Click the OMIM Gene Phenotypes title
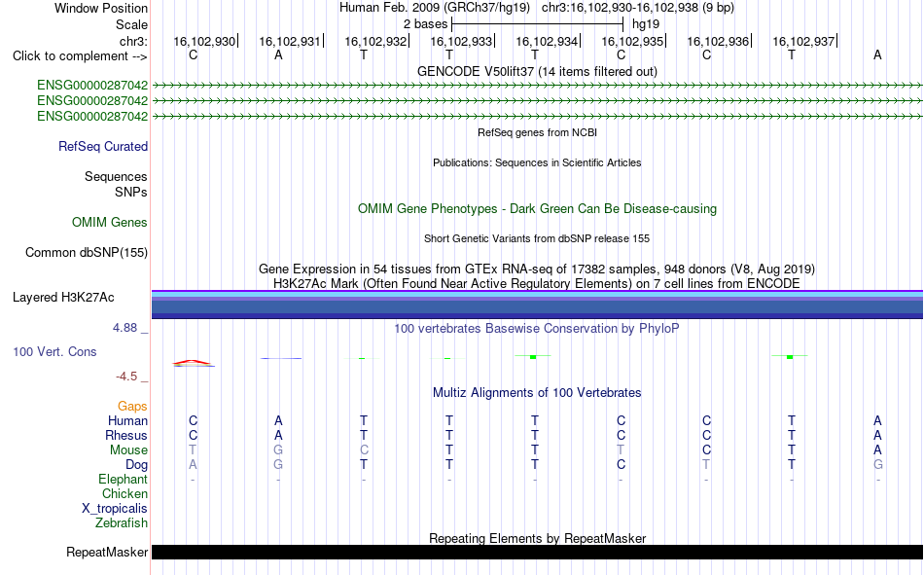The width and height of the screenshot is (924, 575). coord(537,209)
